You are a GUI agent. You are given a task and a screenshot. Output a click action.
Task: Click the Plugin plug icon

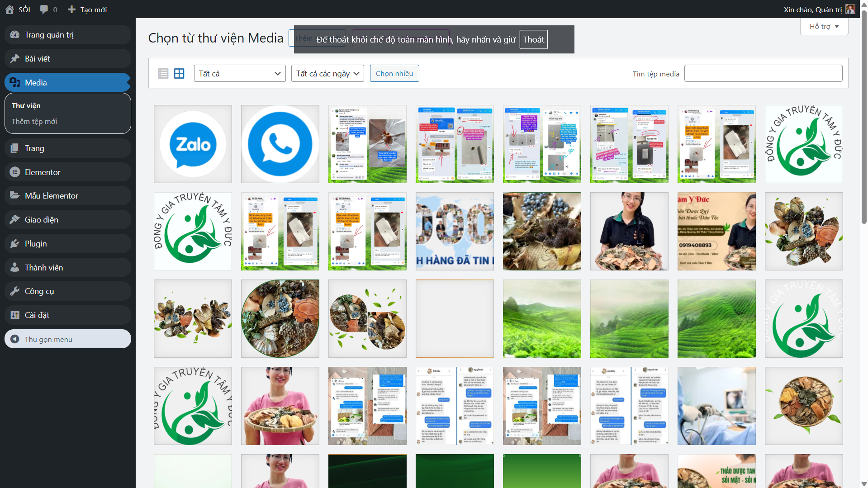pos(15,244)
